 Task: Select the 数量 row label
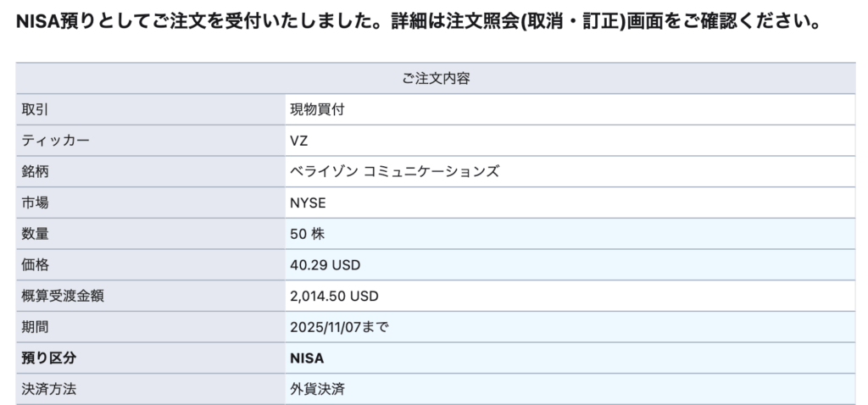point(36,234)
